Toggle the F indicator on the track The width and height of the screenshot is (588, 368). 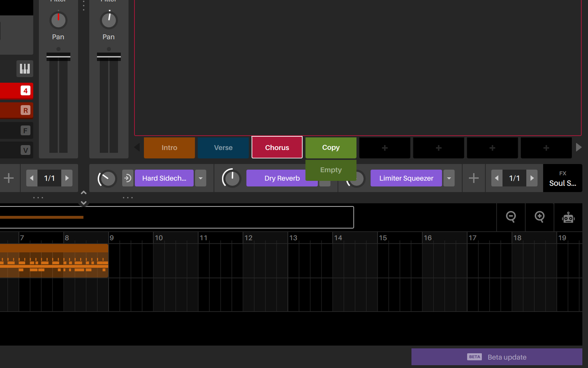26,130
